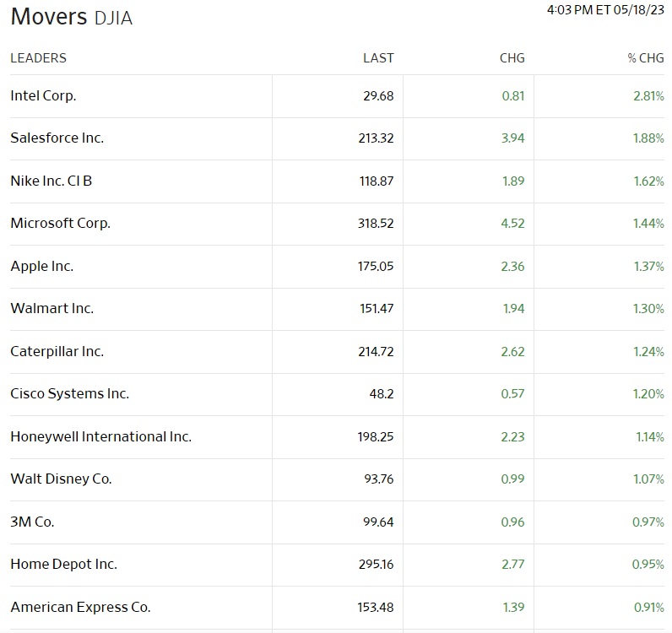Viewport: 672px width, 633px height.
Task: Click American Express's change value 1.39
Action: (514, 608)
